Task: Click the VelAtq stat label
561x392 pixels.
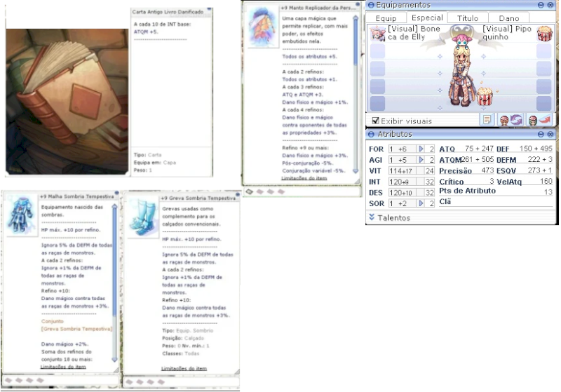Action: (x=509, y=182)
